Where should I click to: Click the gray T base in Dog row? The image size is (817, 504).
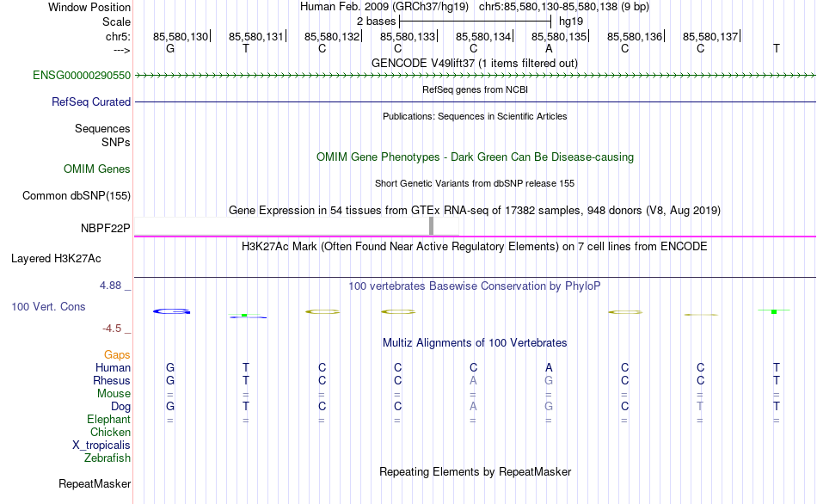coord(700,407)
